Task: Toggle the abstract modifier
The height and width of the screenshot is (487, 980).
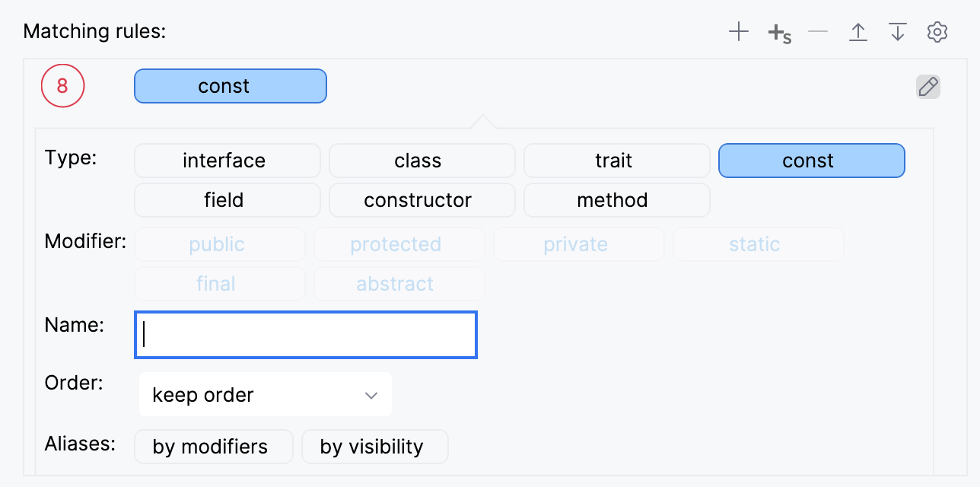Action: click(396, 283)
